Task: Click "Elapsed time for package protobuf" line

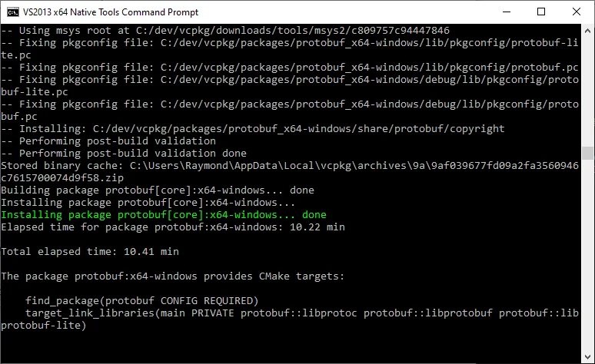Action: click(x=173, y=227)
